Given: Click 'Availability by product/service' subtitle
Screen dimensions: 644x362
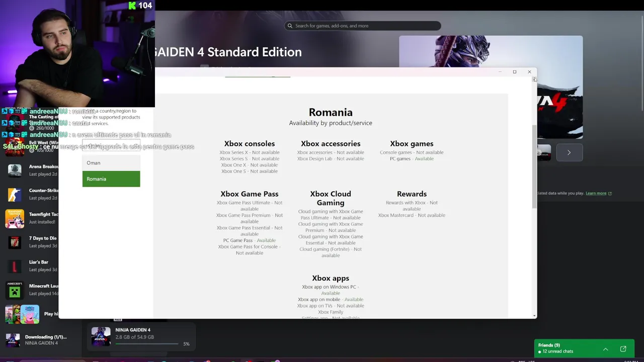Looking at the screenshot, I should 331,123.
